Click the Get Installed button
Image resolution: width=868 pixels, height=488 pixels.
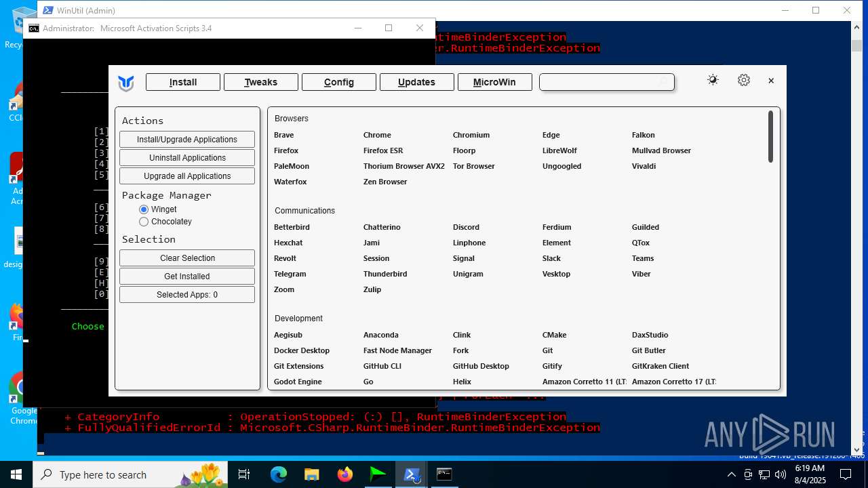[187, 277]
